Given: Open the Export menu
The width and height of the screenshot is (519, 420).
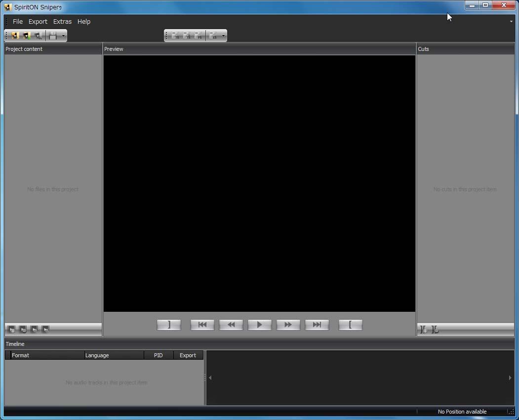Looking at the screenshot, I should coord(38,22).
